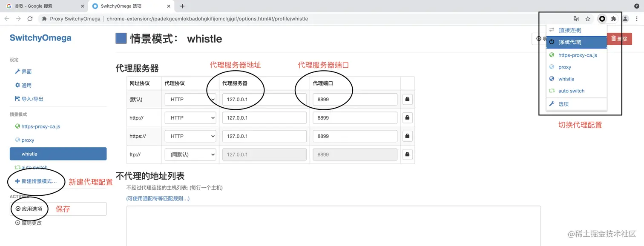This screenshot has height=246, width=644.
Task: Select [系统代理] in popup menu
Action: pyautogui.click(x=576, y=42)
